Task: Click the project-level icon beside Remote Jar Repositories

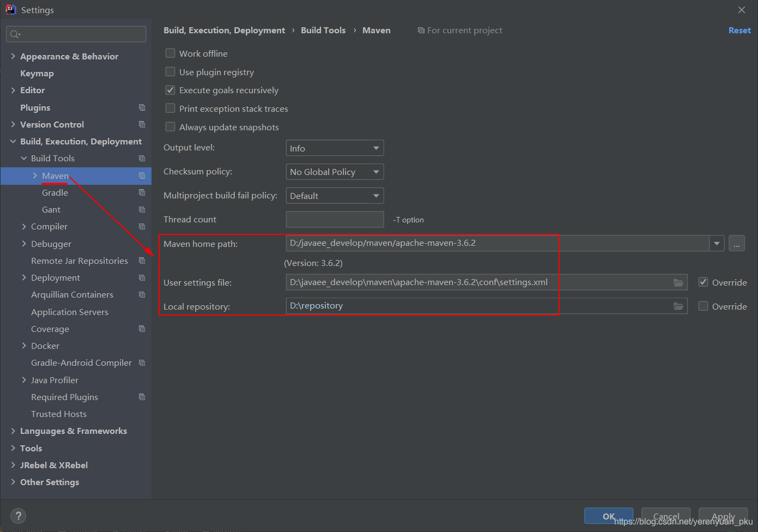Action: tap(142, 261)
